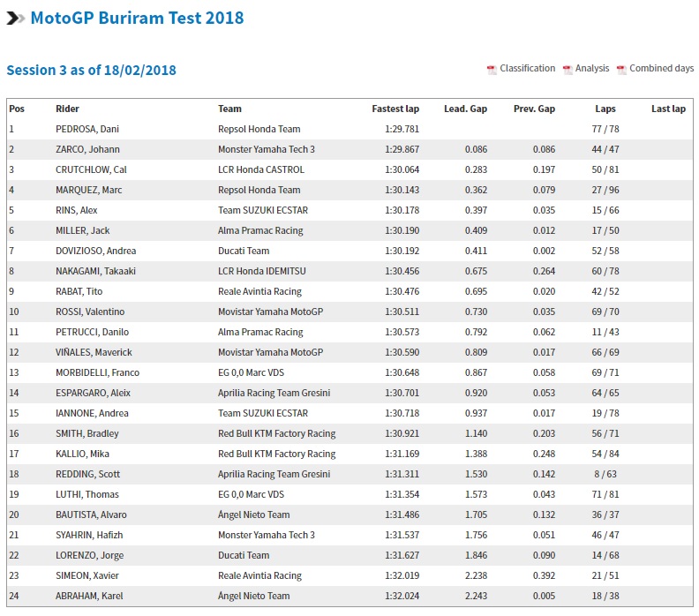Click laps value 71 / 81

point(605,494)
